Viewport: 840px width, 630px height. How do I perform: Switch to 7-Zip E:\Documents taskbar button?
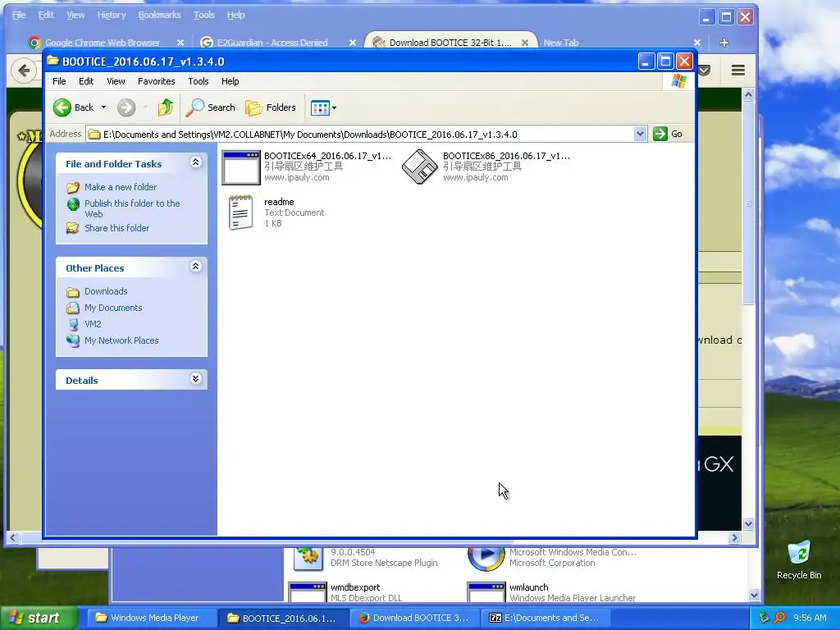pos(546,618)
